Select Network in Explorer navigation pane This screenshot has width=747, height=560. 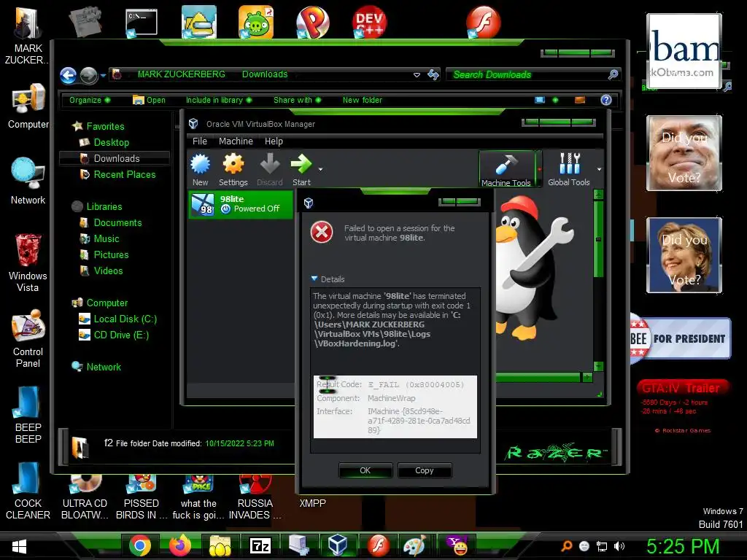(104, 367)
